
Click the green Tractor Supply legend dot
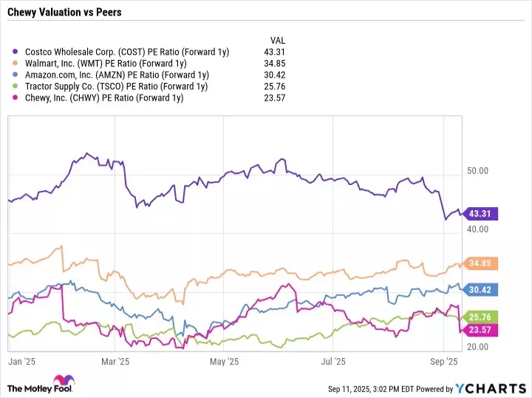click(x=18, y=86)
